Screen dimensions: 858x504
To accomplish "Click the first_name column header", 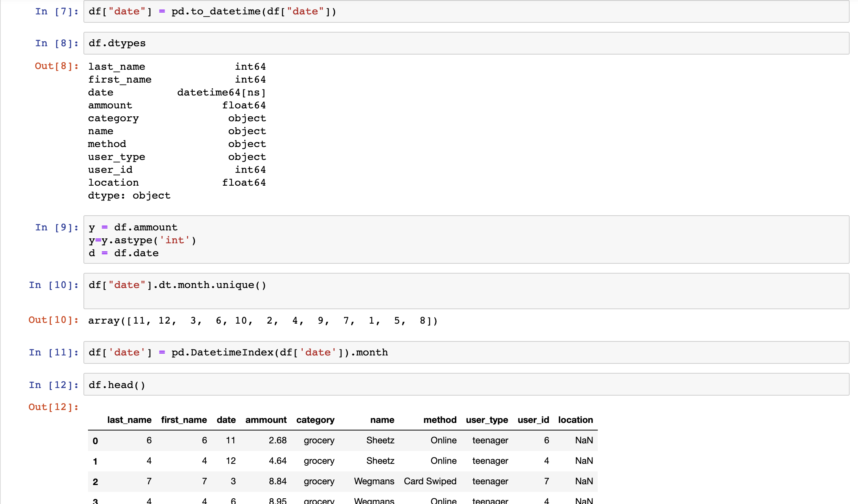I will tap(184, 420).
